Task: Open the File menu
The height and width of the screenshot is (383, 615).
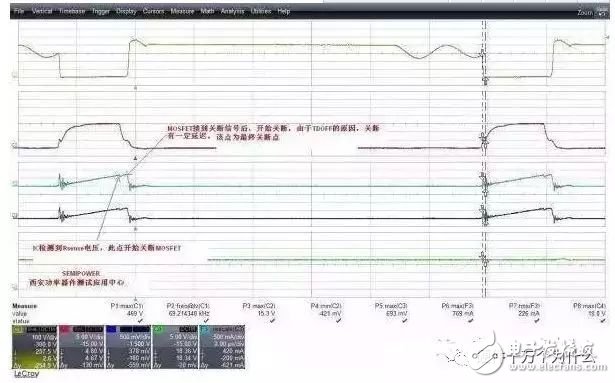Action: click(x=19, y=11)
